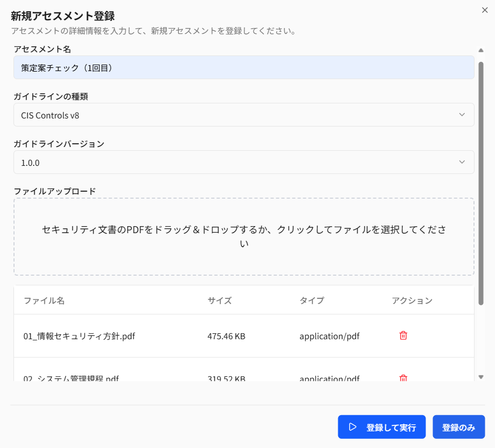Click the タイプ column header
495x448 pixels.
pos(312,300)
